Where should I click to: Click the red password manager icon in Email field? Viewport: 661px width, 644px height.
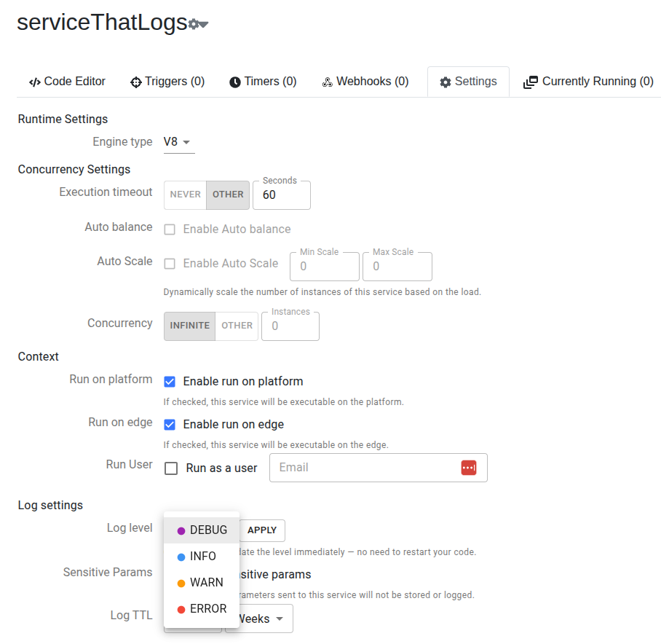tap(468, 468)
